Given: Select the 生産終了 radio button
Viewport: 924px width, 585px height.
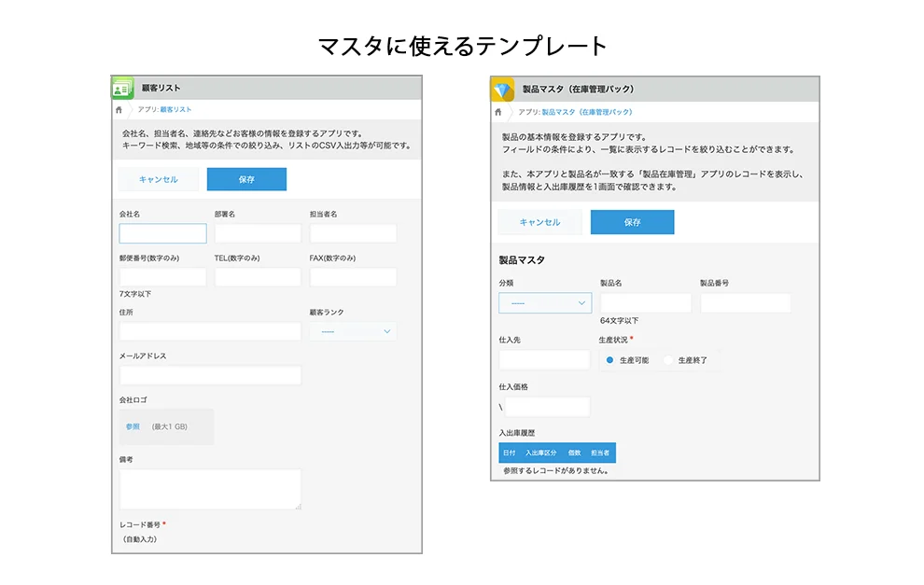Looking at the screenshot, I should (668, 360).
